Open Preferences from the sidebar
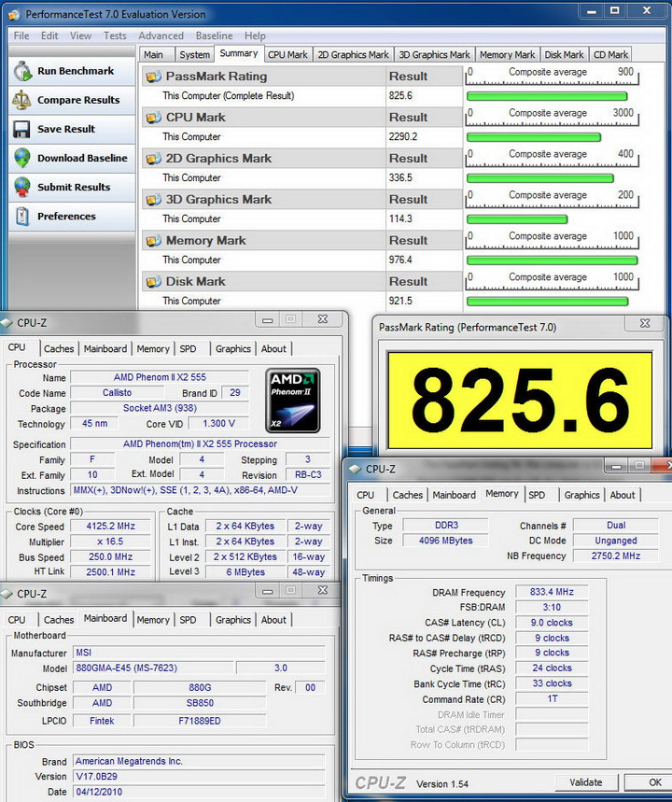Image resolution: width=672 pixels, height=802 pixels. coord(72,217)
